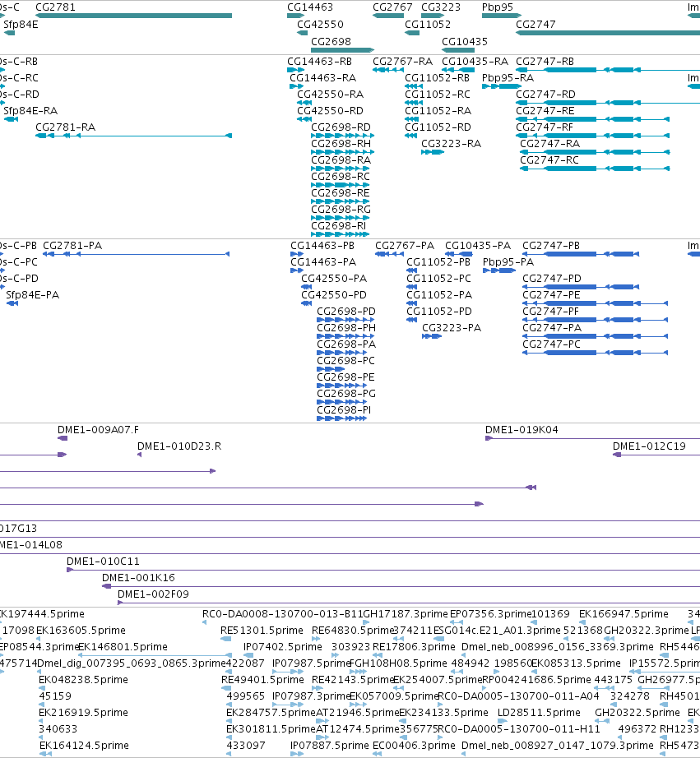
Task: Click BAC clone DME1-009A07.F
Action: pos(98,430)
